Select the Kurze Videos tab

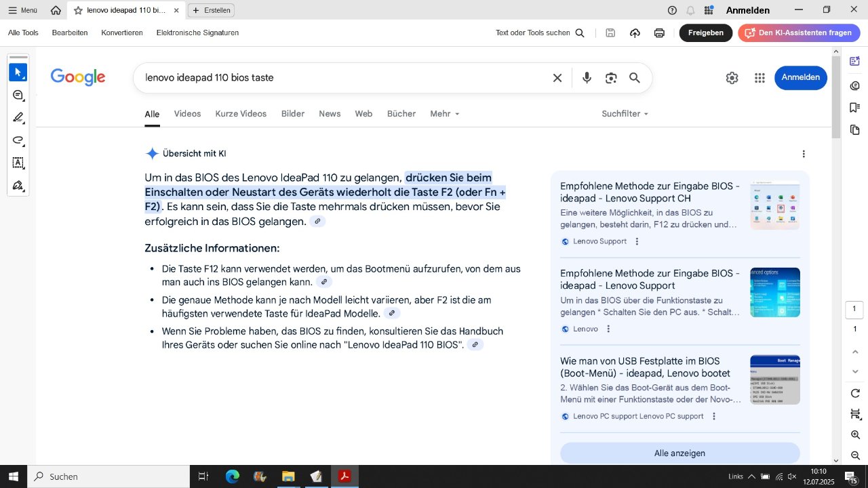point(241,114)
